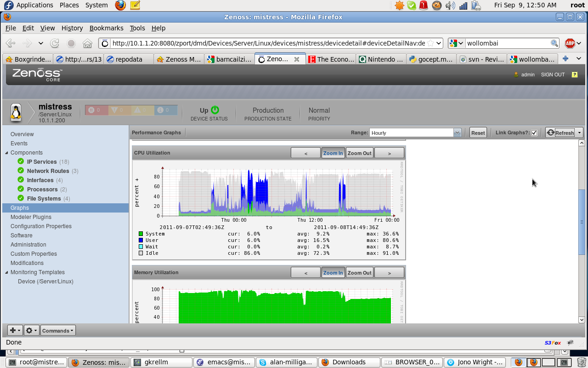Click the Linux penguin device icon
The height and width of the screenshot is (368, 588).
click(x=16, y=112)
